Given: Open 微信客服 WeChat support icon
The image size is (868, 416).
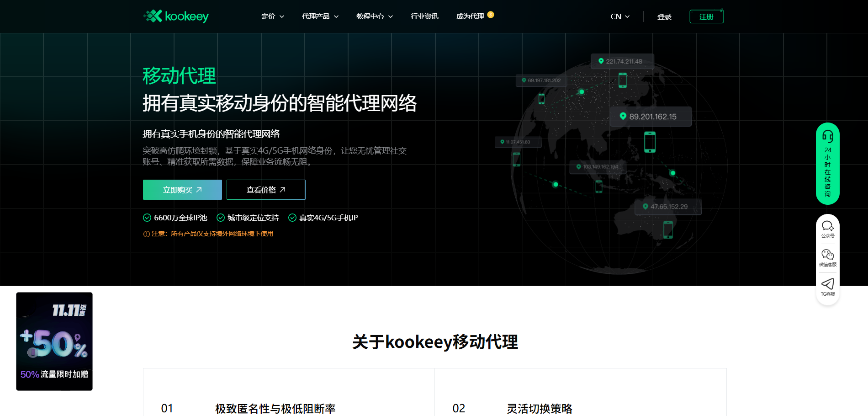Looking at the screenshot, I should 827,255.
